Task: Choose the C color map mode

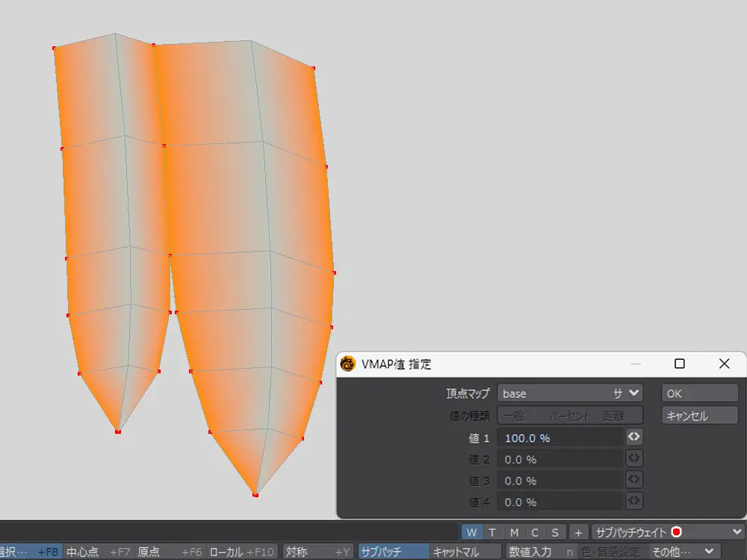Action: pos(535,532)
